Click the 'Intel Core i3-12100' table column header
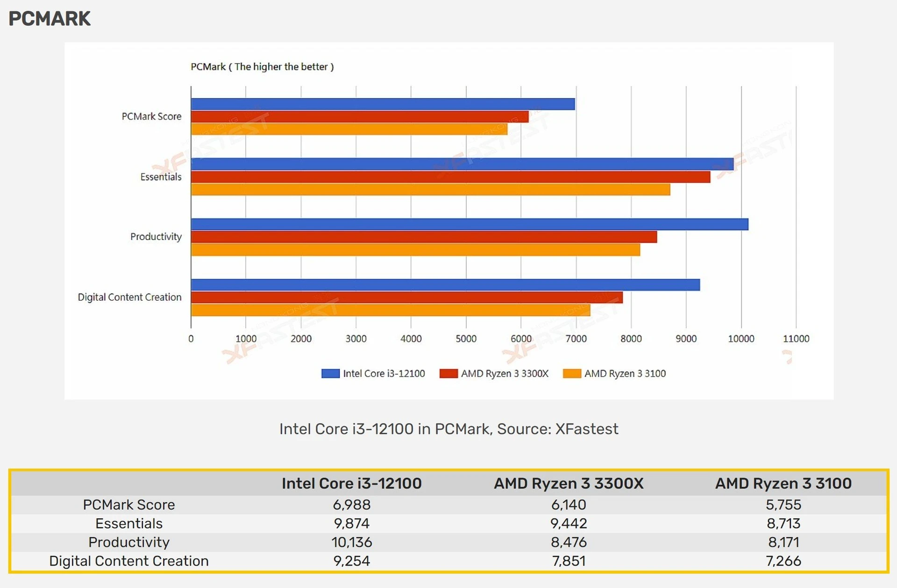 pos(352,483)
